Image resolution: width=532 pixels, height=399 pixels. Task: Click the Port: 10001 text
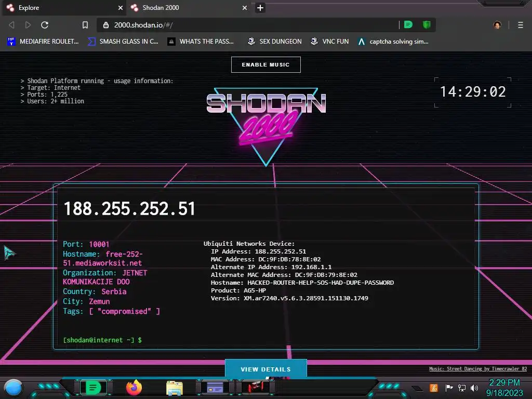tap(86, 244)
